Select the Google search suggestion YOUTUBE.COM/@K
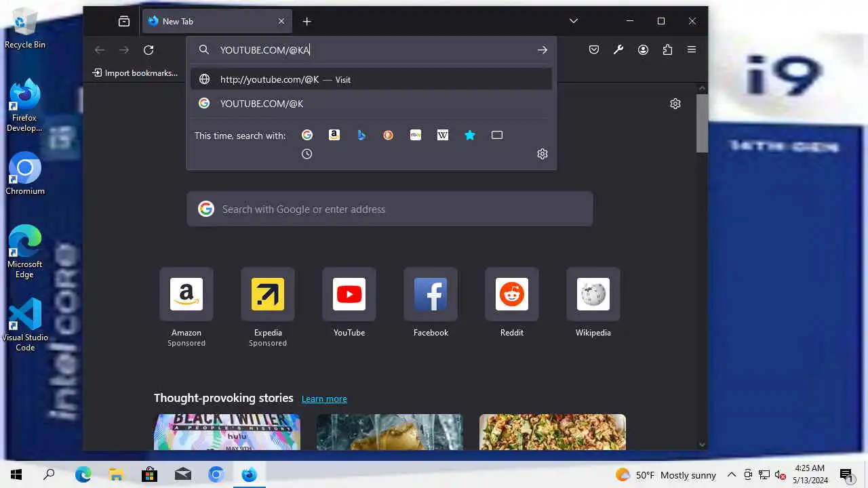 tap(372, 104)
